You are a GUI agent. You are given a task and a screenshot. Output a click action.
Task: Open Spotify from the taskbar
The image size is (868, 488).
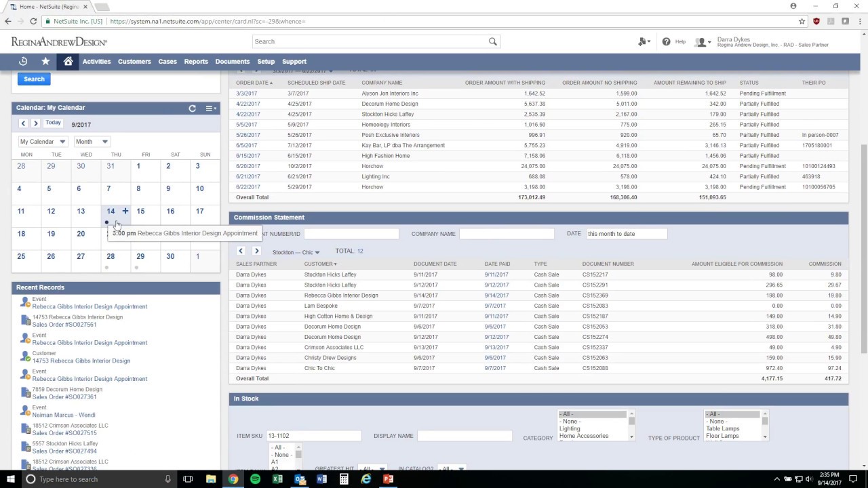click(x=255, y=479)
